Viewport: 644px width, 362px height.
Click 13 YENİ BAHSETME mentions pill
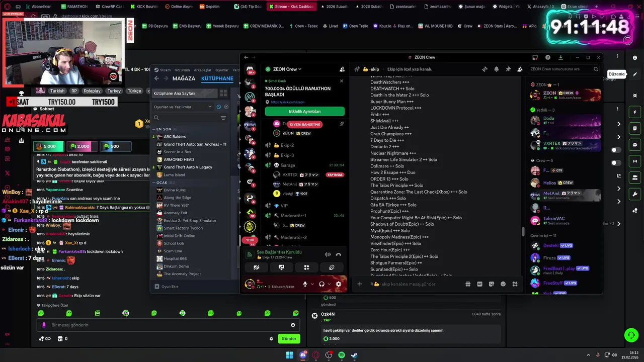coord(304,124)
